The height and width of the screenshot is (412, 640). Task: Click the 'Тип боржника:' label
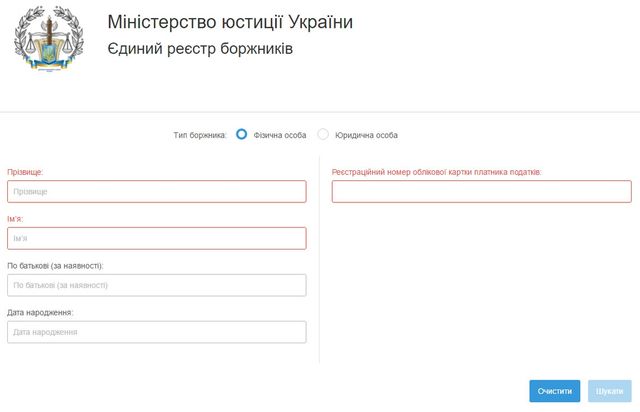[201, 135]
